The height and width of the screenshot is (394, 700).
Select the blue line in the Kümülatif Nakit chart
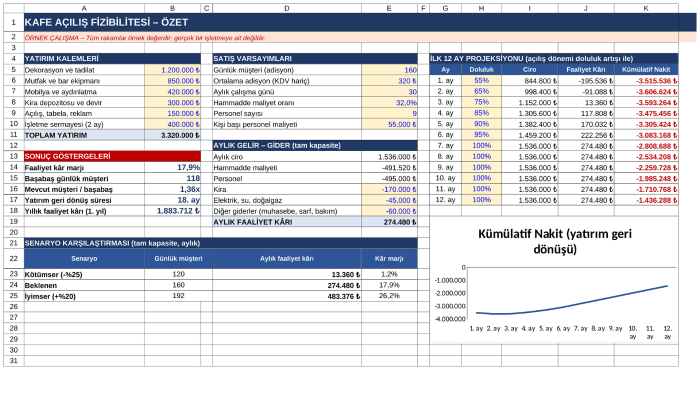[572, 303]
